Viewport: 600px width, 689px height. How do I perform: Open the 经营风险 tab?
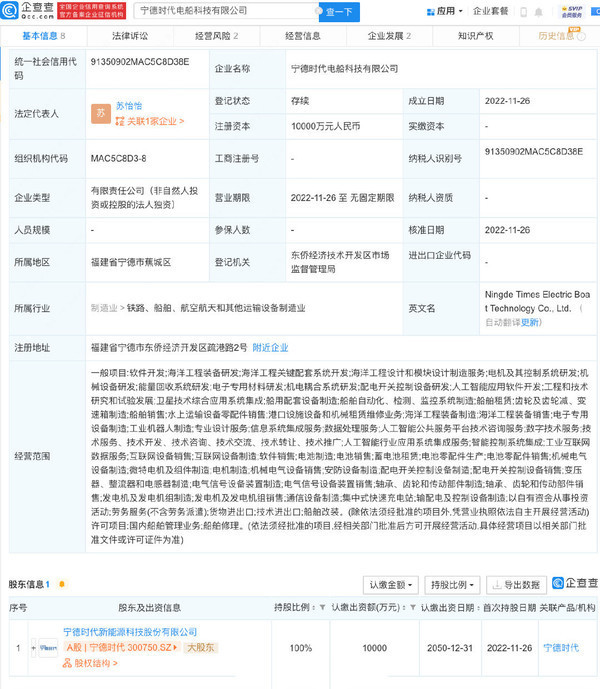(x=216, y=35)
